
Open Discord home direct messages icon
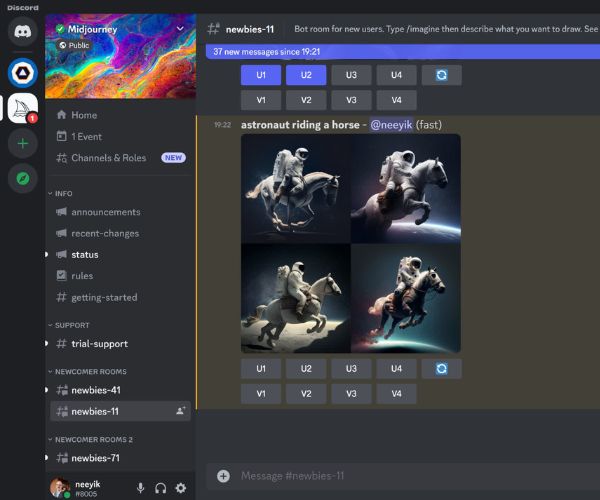click(22, 31)
